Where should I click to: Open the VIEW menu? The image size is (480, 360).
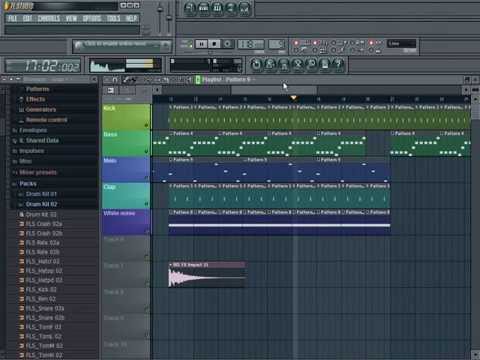[71, 18]
